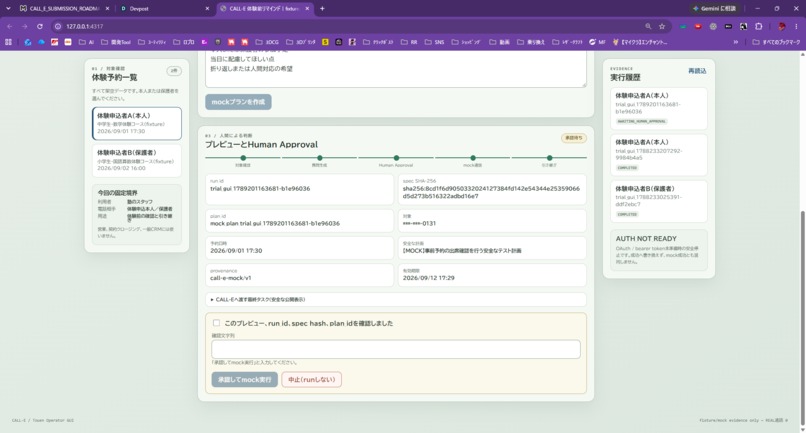Click the masked phone number ending 0131
Image resolution: width=806 pixels, height=433 pixels.
[419, 224]
